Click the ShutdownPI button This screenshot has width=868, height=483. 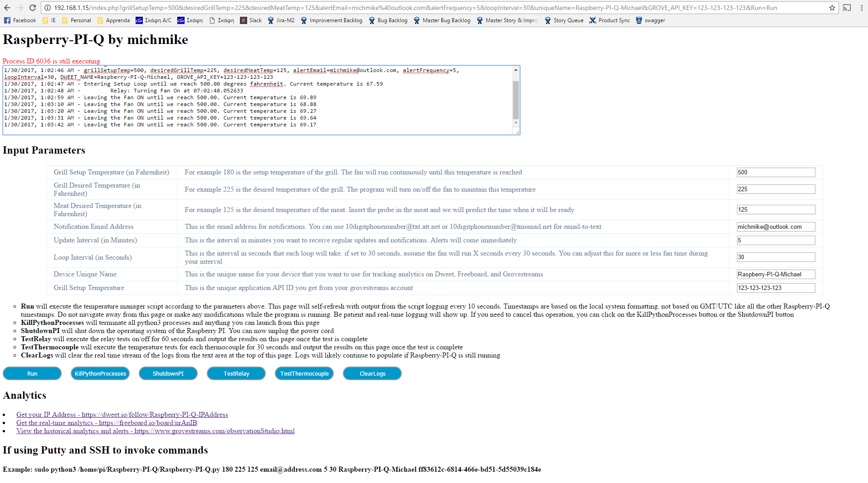point(168,373)
